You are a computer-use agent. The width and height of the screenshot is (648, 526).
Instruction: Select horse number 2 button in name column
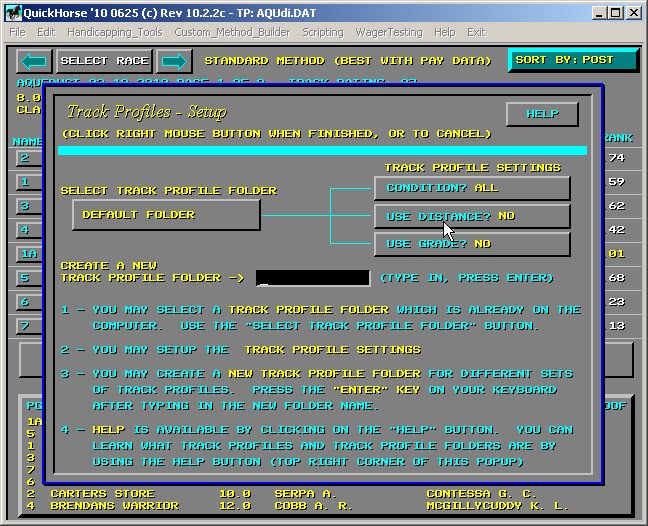pyautogui.click(x=26, y=158)
